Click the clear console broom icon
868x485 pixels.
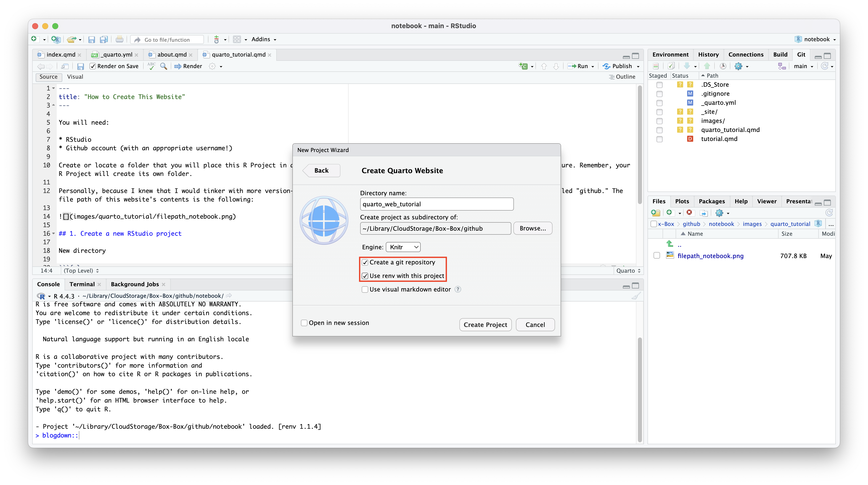click(635, 296)
